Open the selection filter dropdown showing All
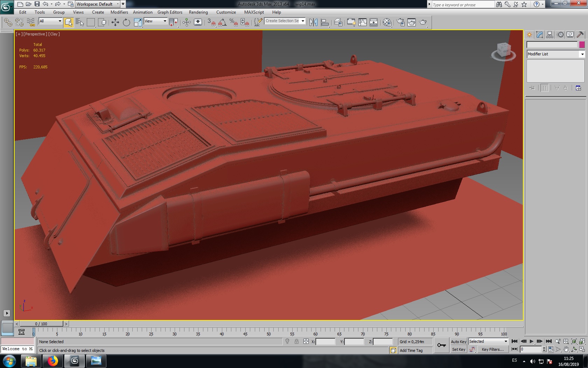Image resolution: width=588 pixels, height=368 pixels. 50,21
